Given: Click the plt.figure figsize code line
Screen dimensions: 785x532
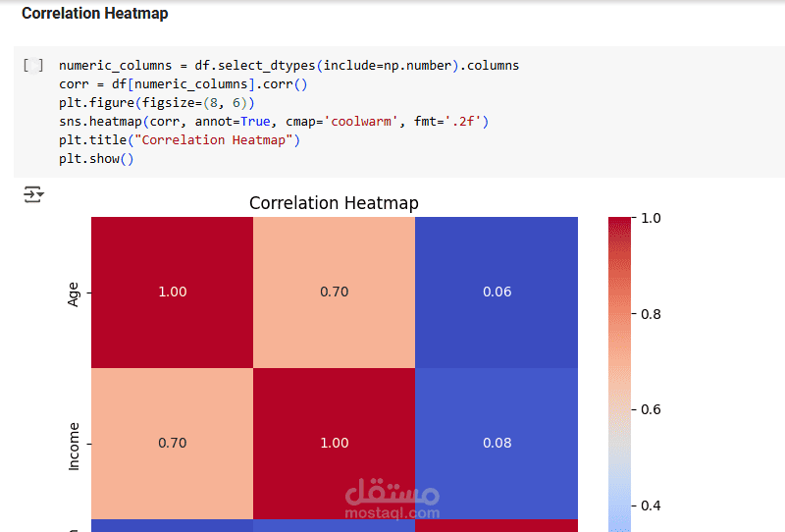Looking at the screenshot, I should (157, 103).
